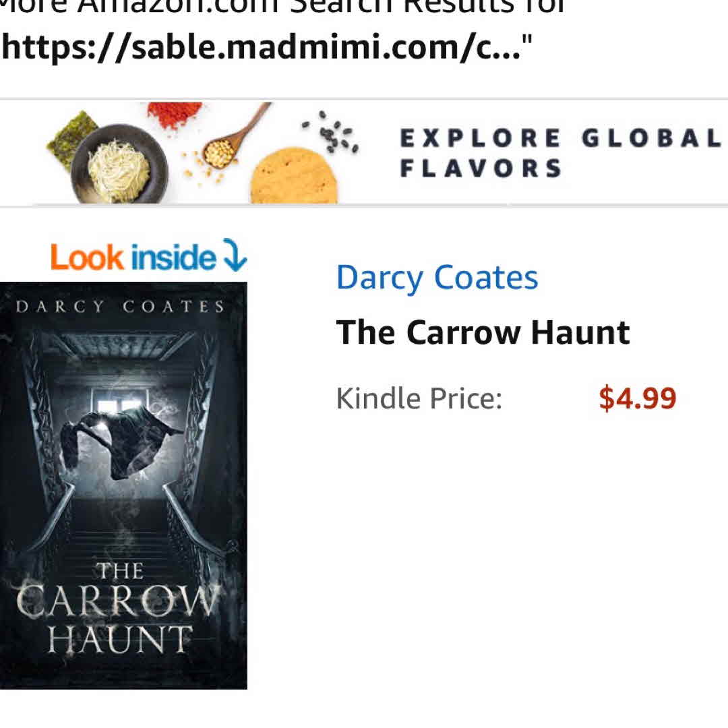Click the Carrow Haunt book cover thumbnail
Viewport: 728px width, 728px height.
(123, 485)
